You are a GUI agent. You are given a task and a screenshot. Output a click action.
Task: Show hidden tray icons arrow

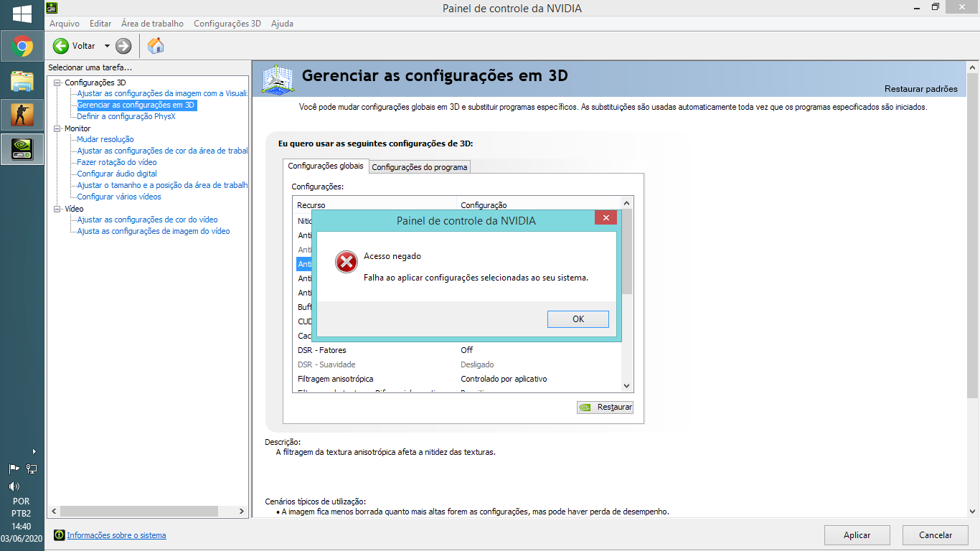point(34,452)
